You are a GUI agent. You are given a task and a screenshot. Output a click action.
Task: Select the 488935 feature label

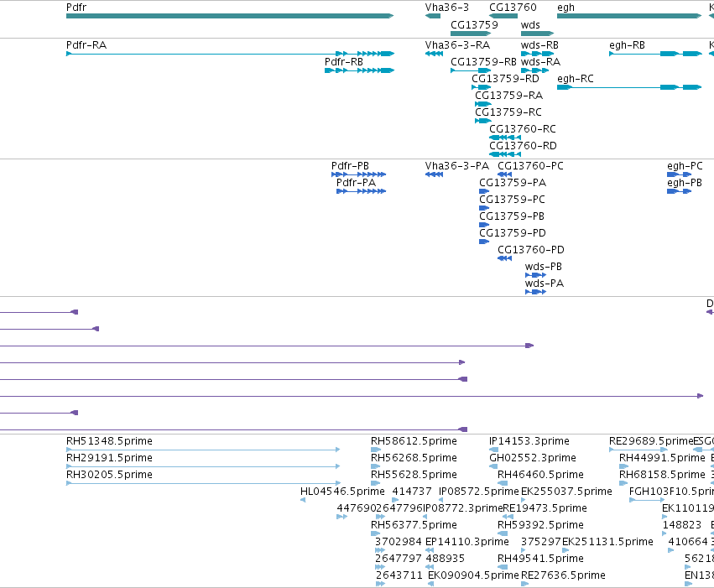(x=445, y=559)
